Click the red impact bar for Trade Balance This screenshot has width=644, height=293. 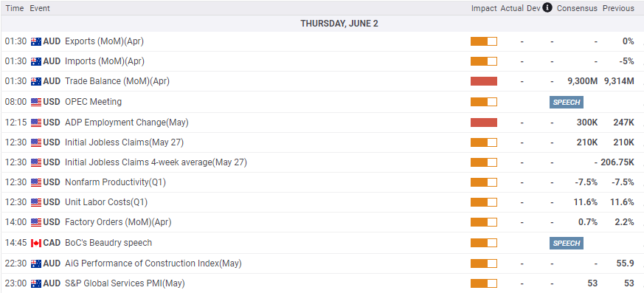pos(484,81)
